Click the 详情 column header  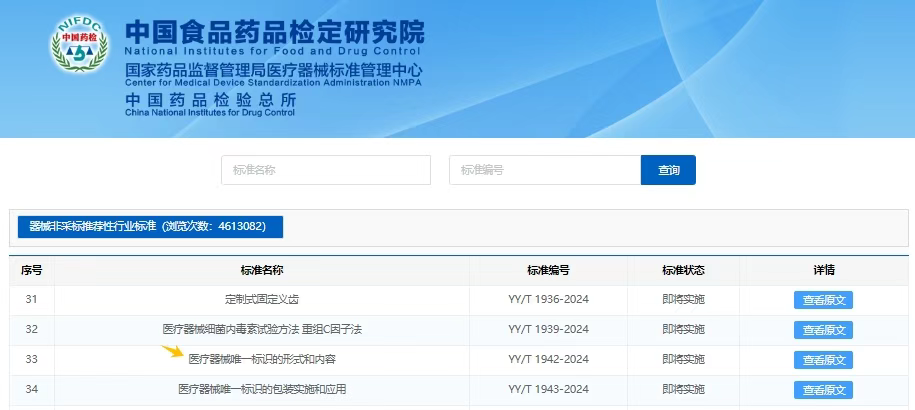(x=823, y=270)
